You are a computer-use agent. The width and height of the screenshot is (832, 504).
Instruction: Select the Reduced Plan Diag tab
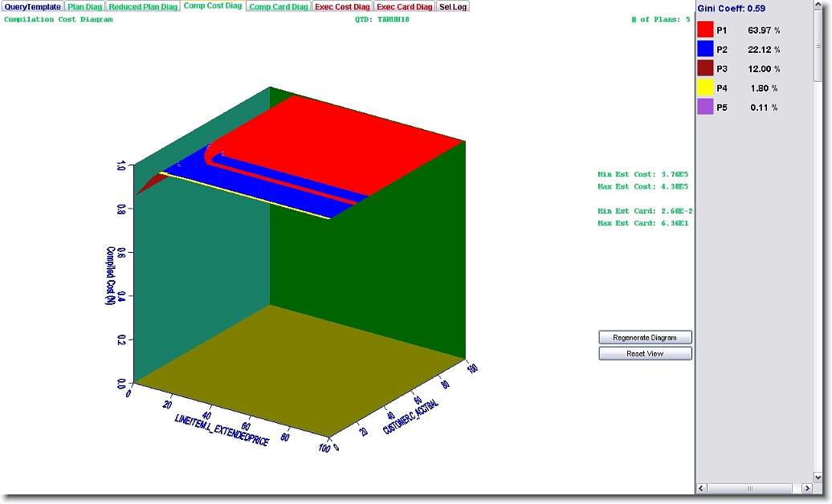click(143, 6)
